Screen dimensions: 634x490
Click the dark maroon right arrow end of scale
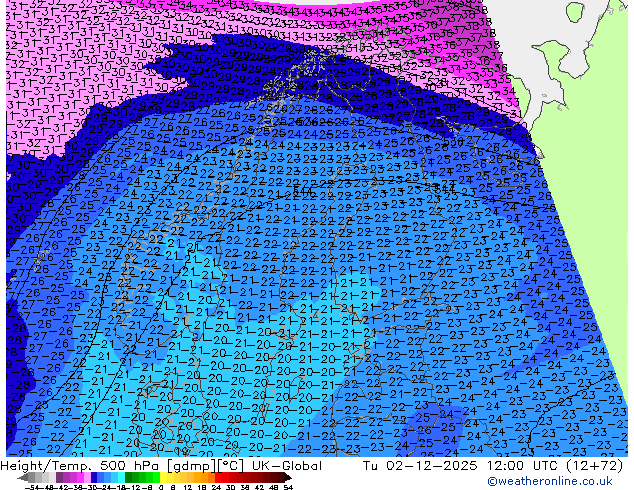(x=287, y=477)
